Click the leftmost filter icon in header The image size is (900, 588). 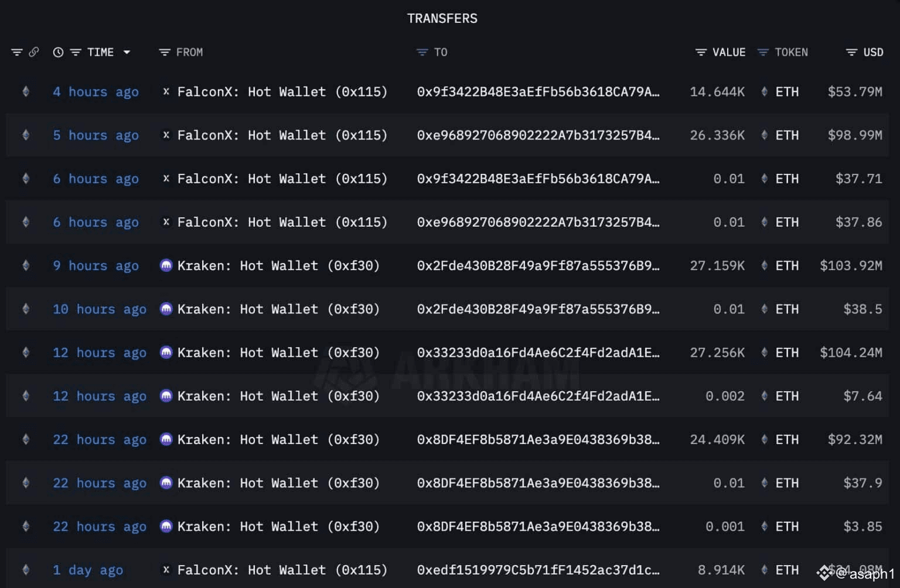coord(17,52)
